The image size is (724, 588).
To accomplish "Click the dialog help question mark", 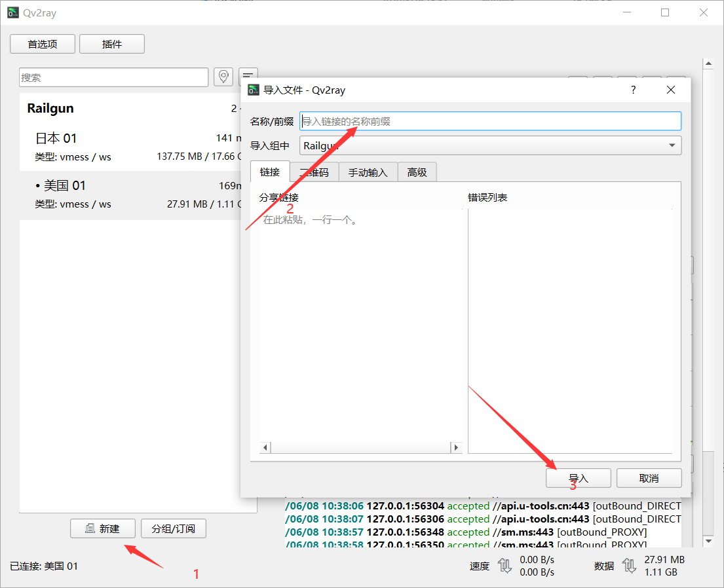I will pos(634,90).
